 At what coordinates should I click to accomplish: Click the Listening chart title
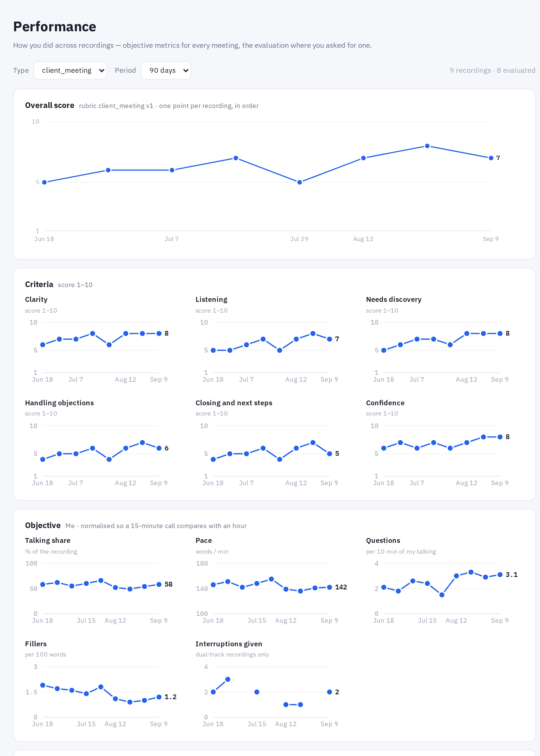pos(211,299)
